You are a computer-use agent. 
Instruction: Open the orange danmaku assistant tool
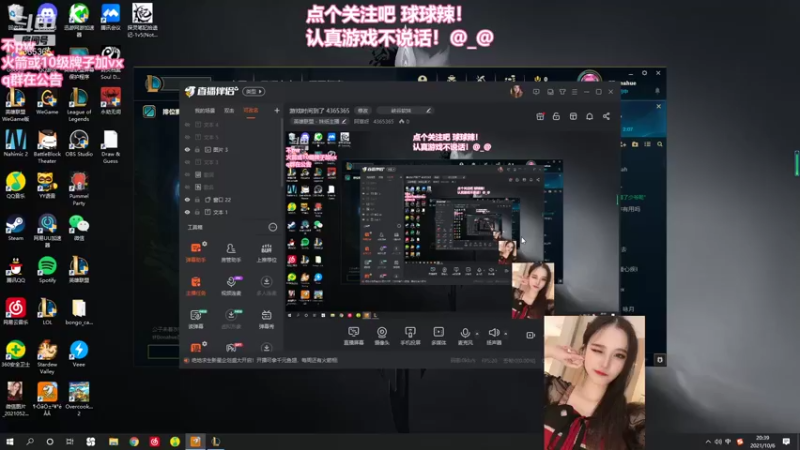pyautogui.click(x=196, y=252)
